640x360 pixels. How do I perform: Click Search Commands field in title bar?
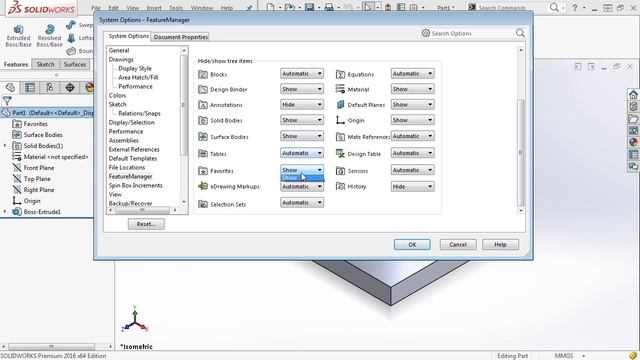tap(508, 7)
